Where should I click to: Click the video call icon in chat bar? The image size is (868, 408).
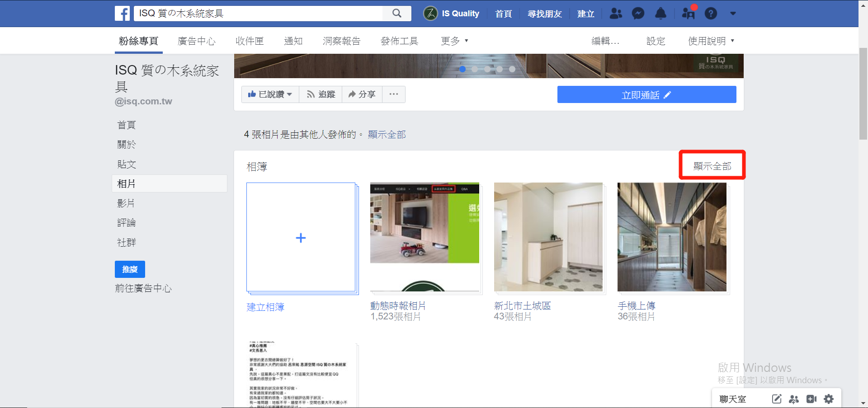click(811, 399)
